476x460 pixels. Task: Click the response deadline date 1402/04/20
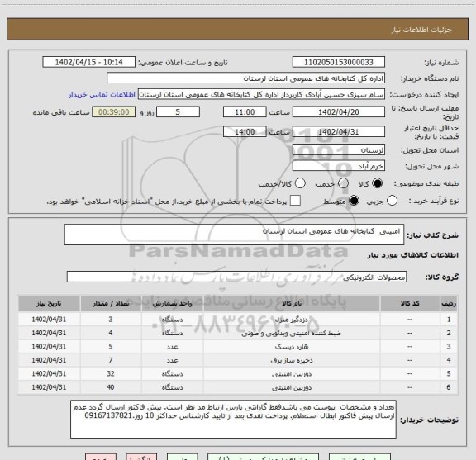(x=339, y=112)
